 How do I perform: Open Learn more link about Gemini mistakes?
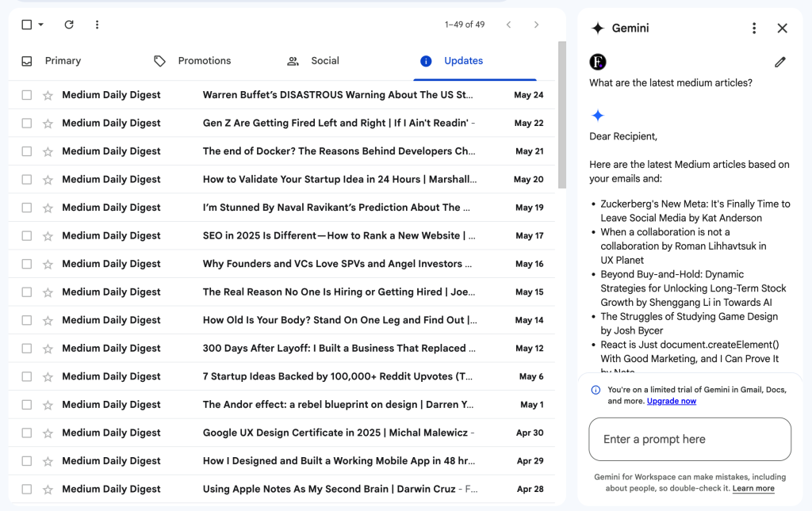(x=753, y=488)
